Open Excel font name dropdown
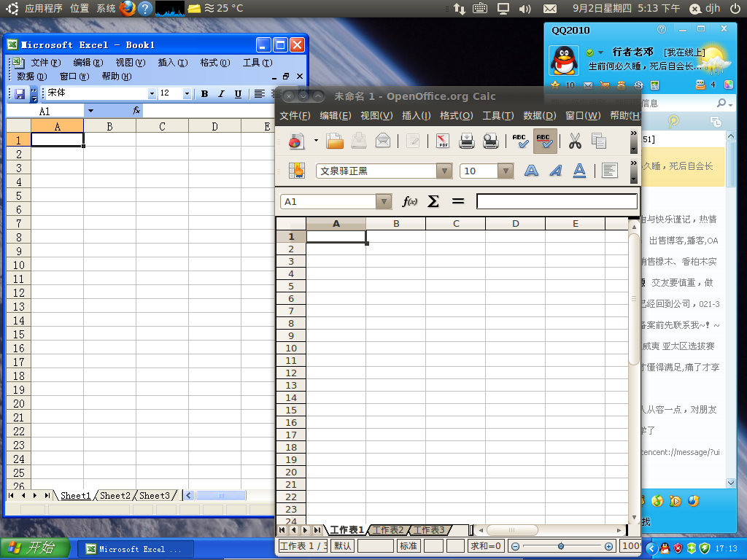Screen dimensions: 747x560 click(152, 94)
